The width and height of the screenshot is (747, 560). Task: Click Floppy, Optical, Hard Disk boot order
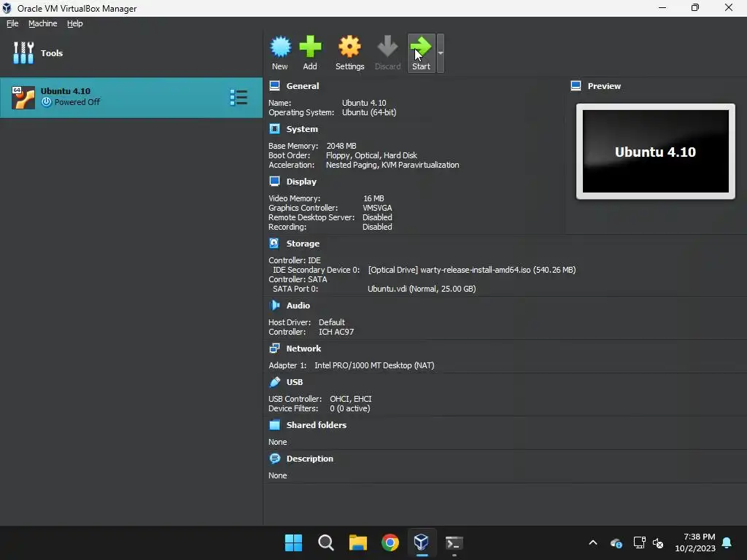pyautogui.click(x=371, y=155)
